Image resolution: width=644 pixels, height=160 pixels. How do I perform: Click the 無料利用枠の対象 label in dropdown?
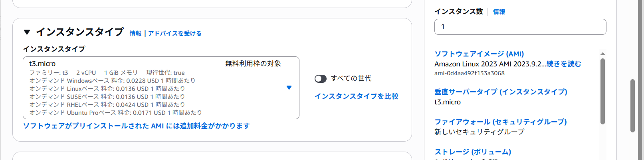click(x=253, y=64)
